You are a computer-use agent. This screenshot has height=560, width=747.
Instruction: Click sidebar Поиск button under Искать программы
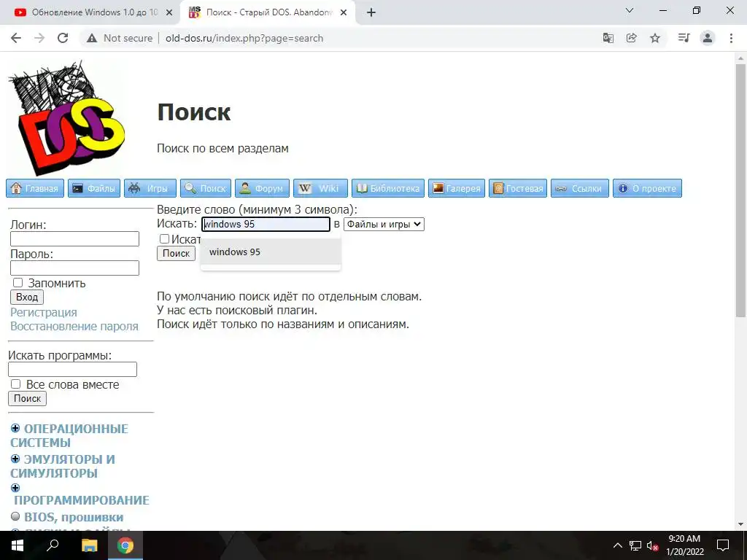[x=27, y=399]
